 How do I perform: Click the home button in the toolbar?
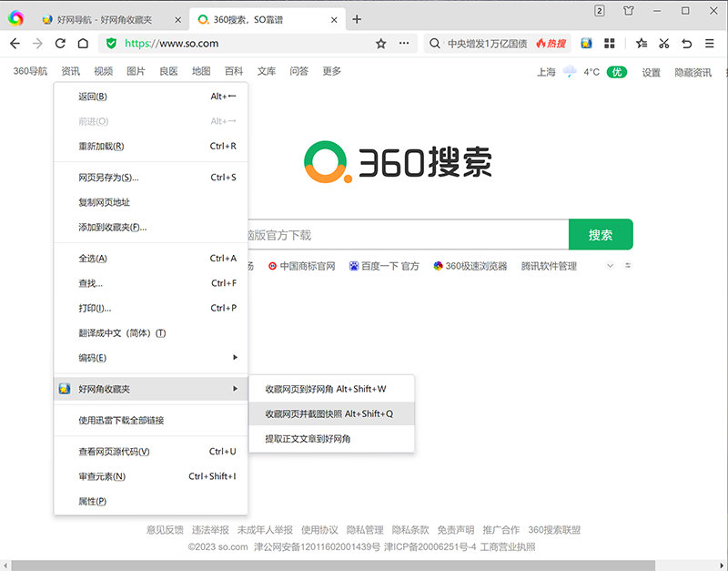coord(83,43)
